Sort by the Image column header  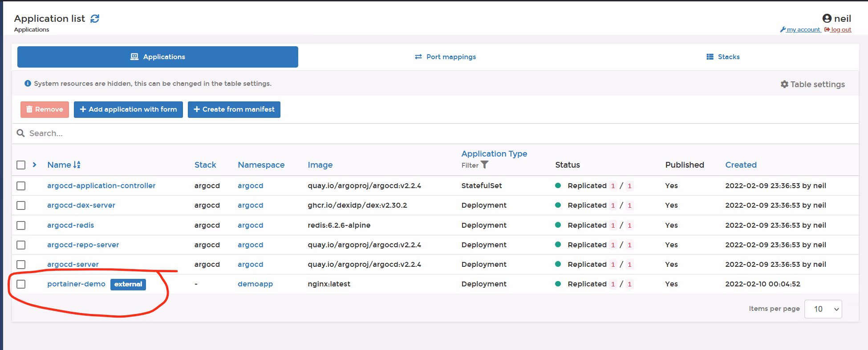[320, 165]
